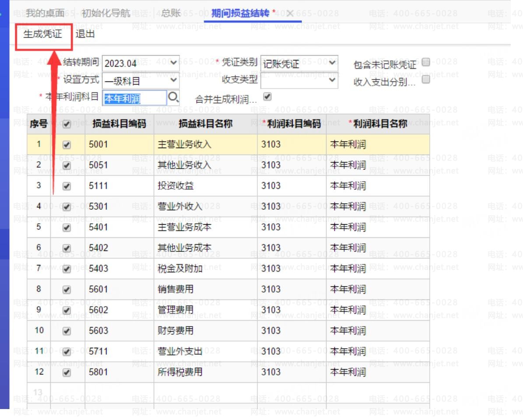Uncheck the row checkbox for 5111 投资收益

coord(67,186)
